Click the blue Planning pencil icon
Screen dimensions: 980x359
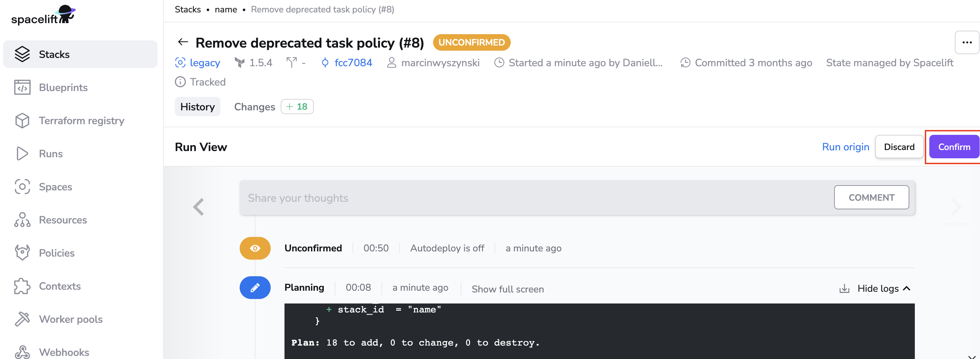pyautogui.click(x=255, y=288)
